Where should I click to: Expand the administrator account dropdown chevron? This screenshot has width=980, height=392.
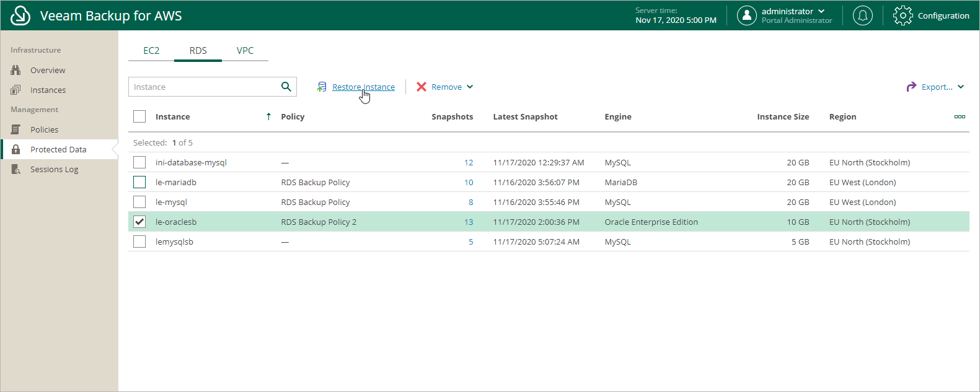click(x=821, y=11)
